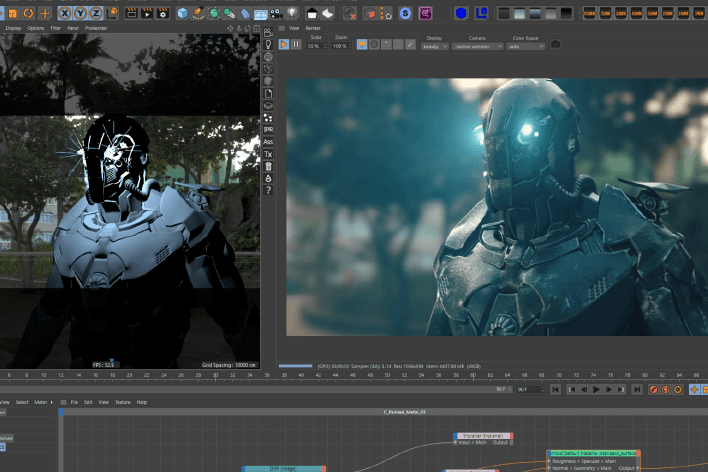Click the Arnold camera icon in side strip
The width and height of the screenshot is (708, 472).
coord(268,33)
